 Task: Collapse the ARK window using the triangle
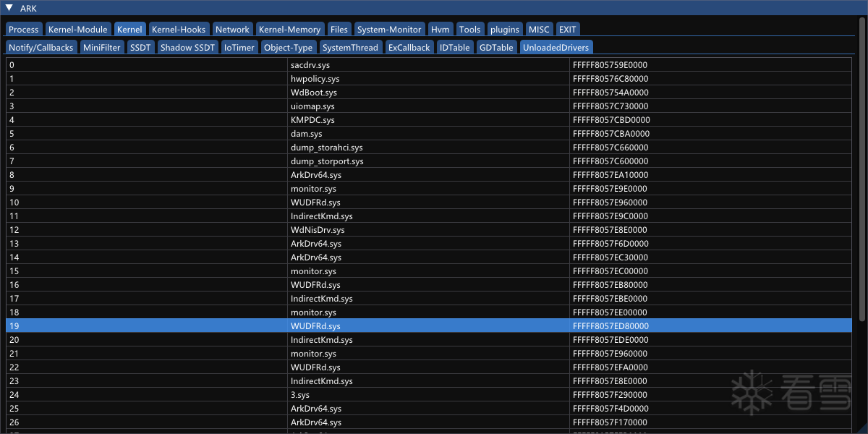[x=9, y=8]
